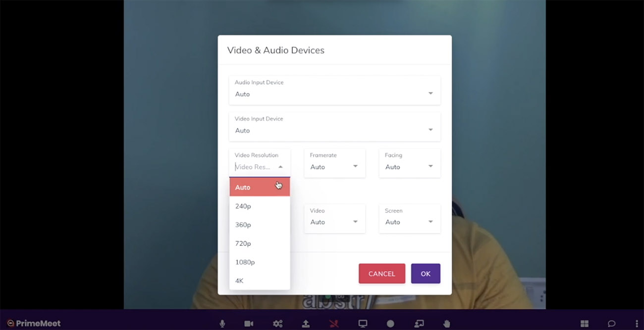Open the Facing dropdown
The width and height of the screenshot is (644, 330).
(x=410, y=163)
